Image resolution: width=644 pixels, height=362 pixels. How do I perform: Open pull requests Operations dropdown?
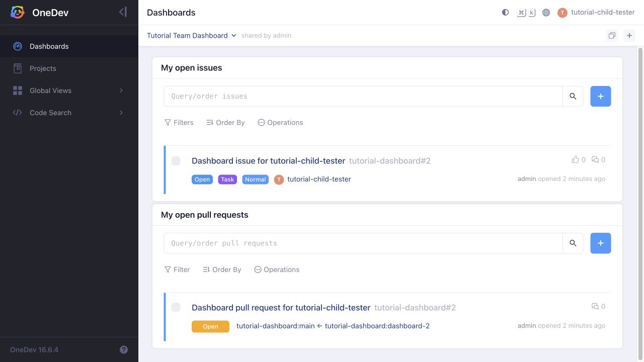[277, 270]
